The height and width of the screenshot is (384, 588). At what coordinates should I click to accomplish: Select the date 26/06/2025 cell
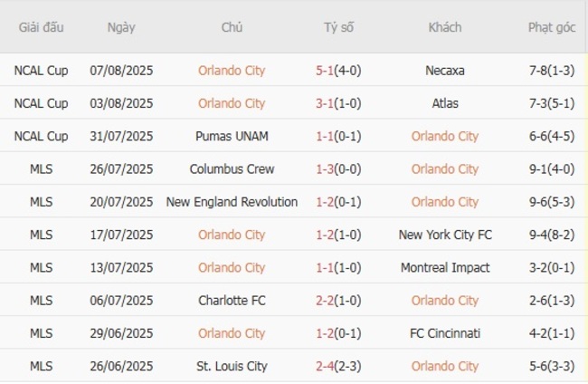[121, 366]
